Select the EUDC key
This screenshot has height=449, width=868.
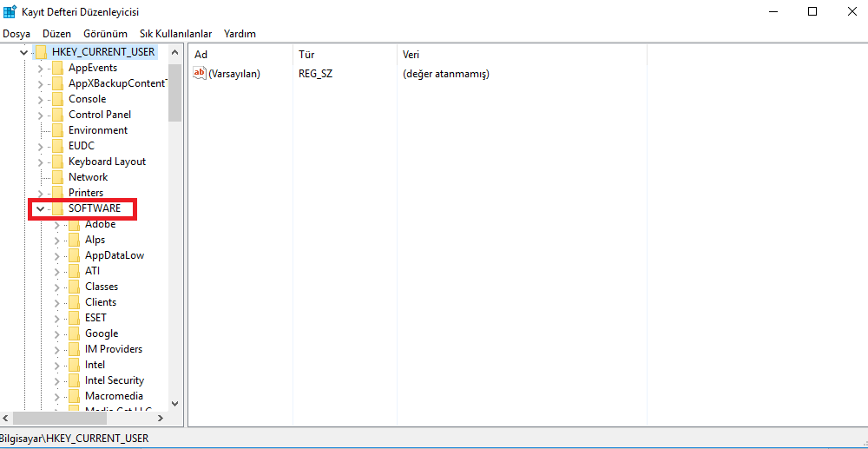[x=82, y=146]
